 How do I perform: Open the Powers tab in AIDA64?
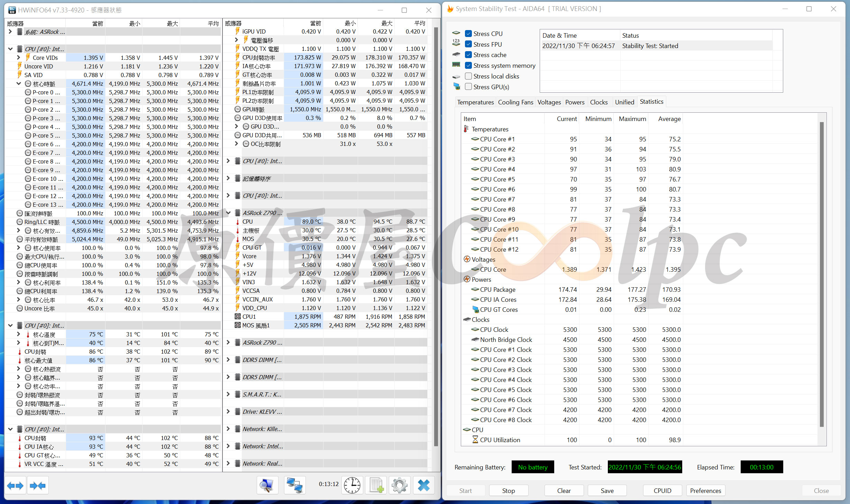point(575,102)
